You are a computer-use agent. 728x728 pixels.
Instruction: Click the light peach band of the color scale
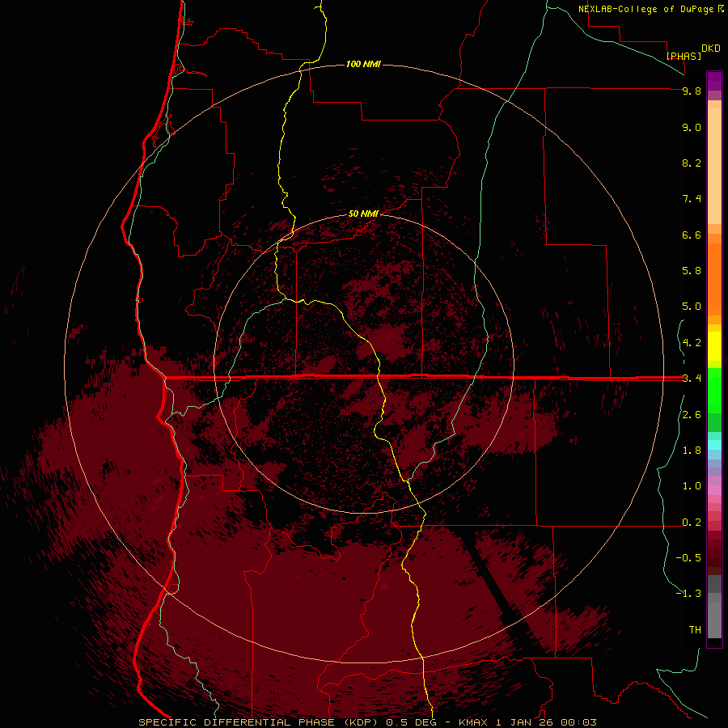(714, 166)
